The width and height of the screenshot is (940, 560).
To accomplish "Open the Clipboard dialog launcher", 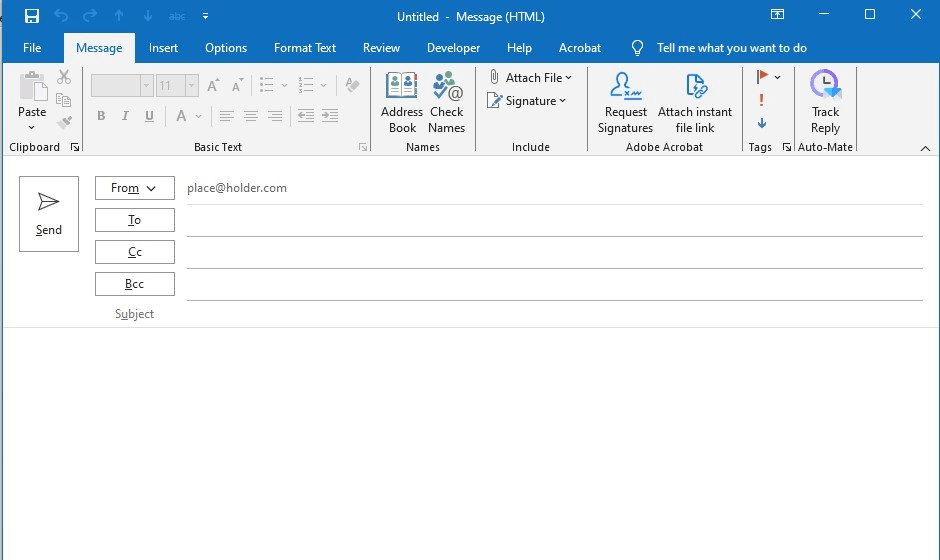I will coord(75,147).
